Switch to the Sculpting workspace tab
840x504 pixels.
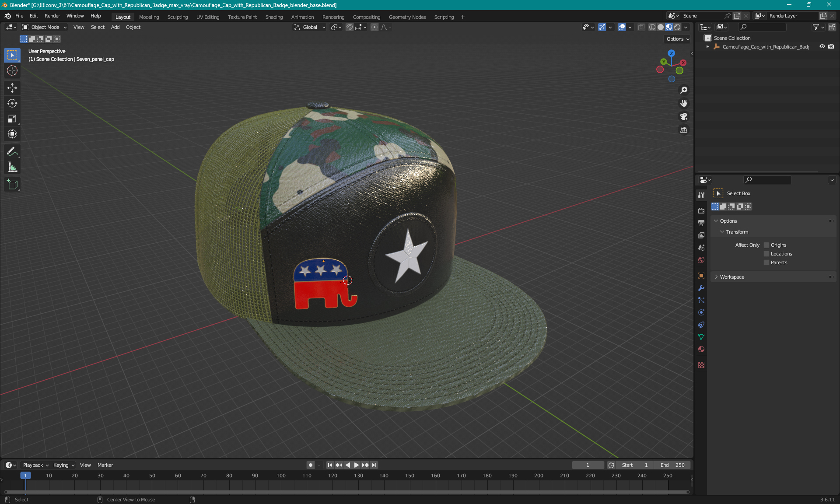(x=178, y=17)
